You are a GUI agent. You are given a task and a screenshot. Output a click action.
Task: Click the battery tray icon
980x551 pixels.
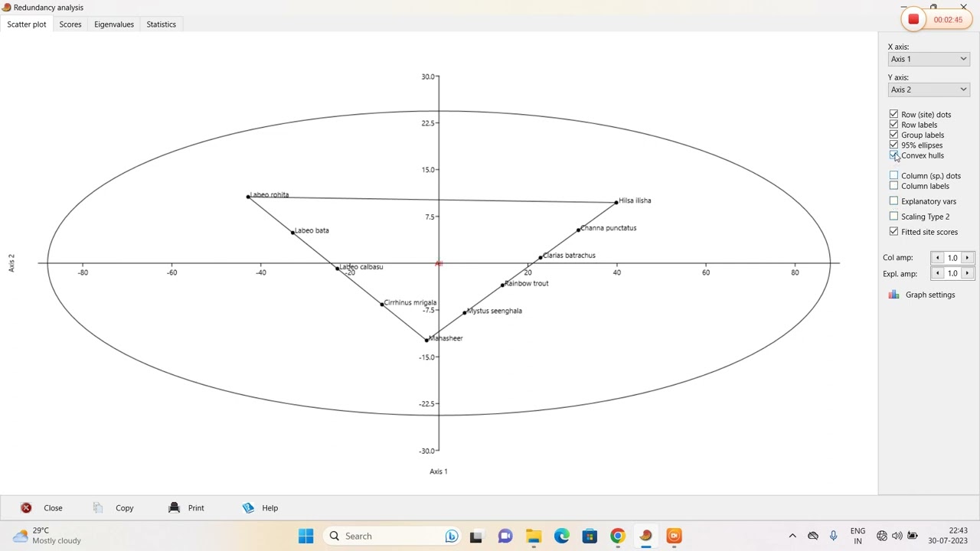coord(913,536)
